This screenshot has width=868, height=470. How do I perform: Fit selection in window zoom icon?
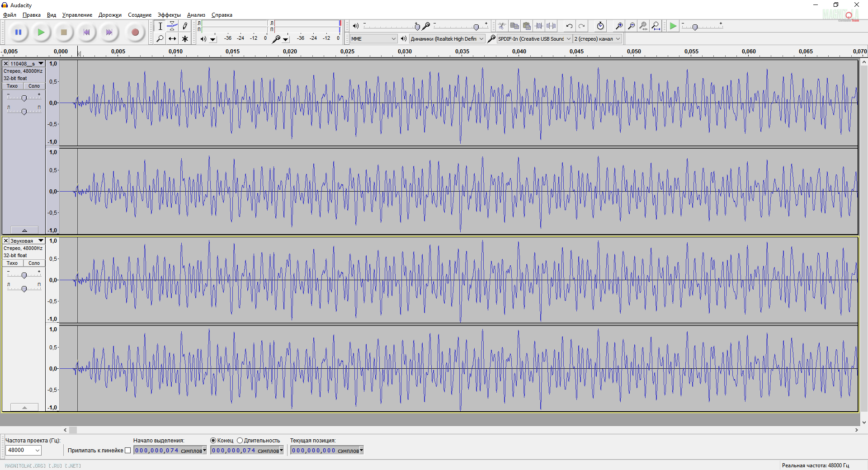[x=643, y=26]
